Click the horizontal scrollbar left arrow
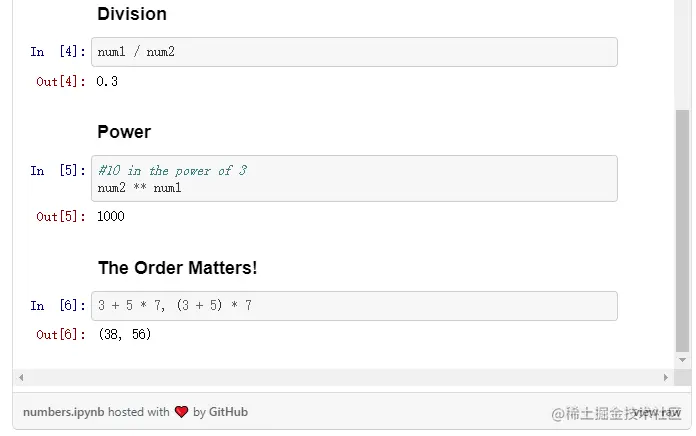696x436 pixels. click(x=21, y=378)
